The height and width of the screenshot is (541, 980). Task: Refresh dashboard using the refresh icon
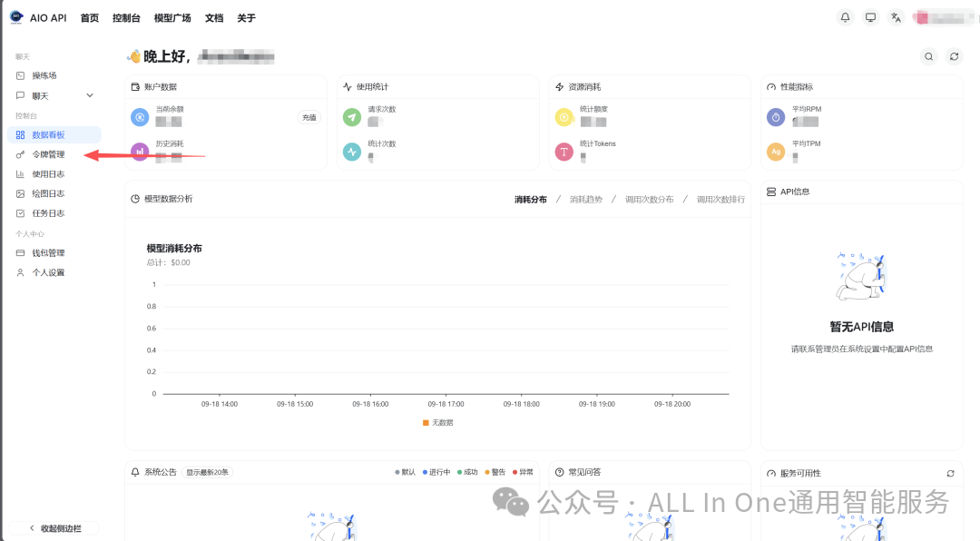click(x=954, y=56)
